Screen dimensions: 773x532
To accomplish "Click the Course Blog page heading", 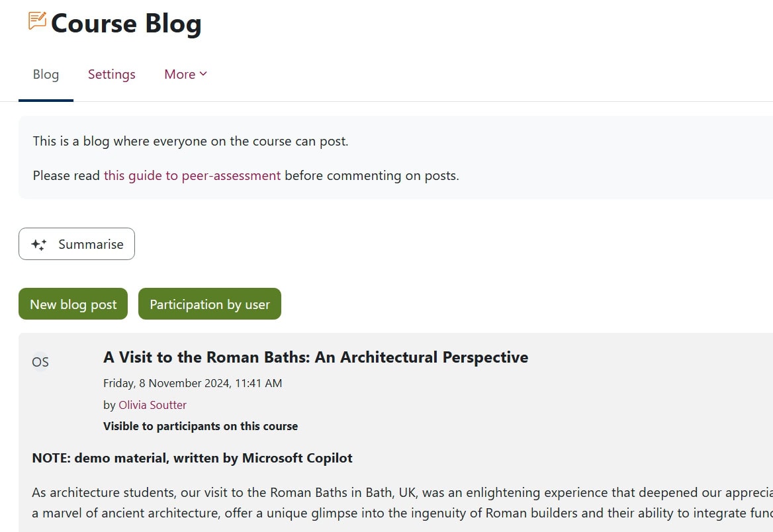I will [x=126, y=24].
